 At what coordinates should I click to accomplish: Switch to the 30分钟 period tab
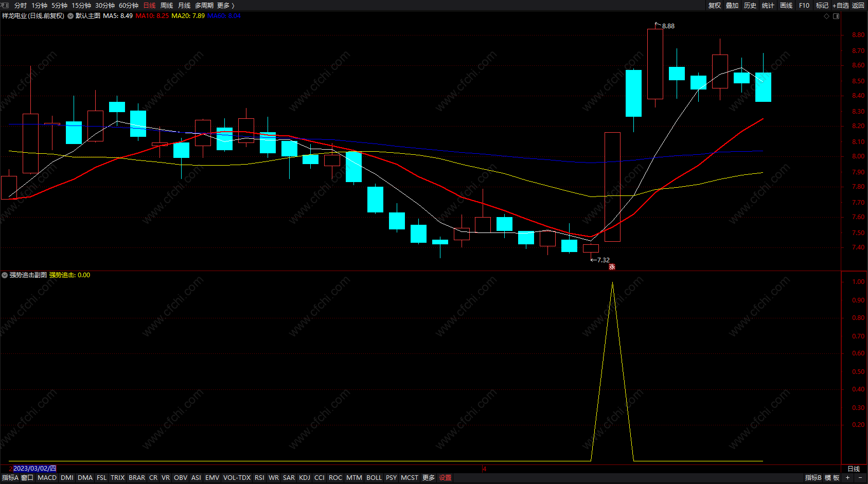point(105,5)
